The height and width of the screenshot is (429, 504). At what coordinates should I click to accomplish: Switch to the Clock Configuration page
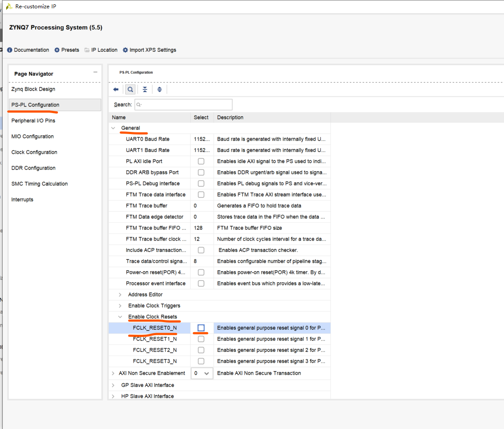pyautogui.click(x=34, y=152)
